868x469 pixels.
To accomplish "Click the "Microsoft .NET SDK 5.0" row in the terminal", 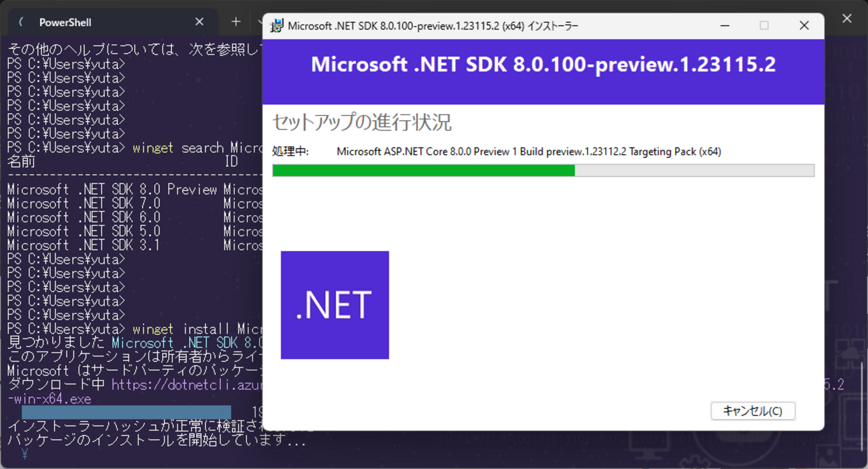I will (134, 231).
